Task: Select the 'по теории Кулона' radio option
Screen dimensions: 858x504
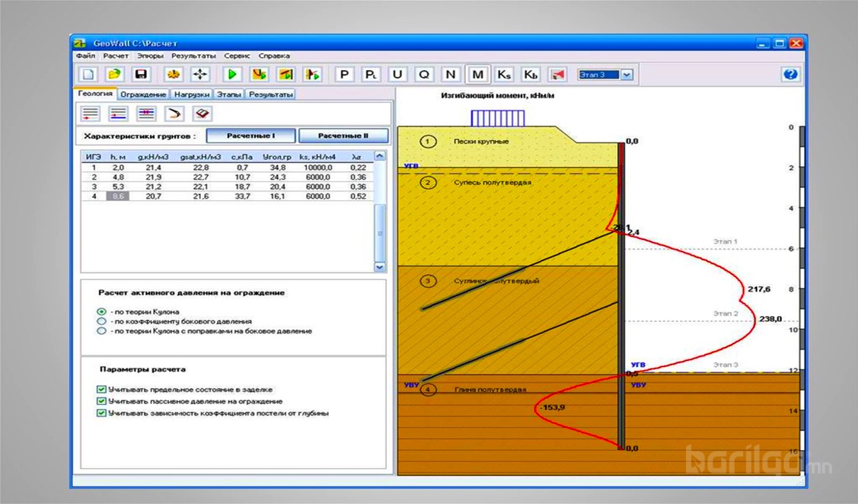Action: coord(101,312)
